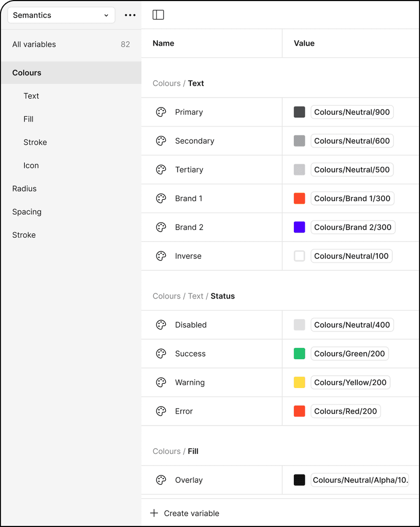Click the palette icon beside Overlay

point(161,480)
